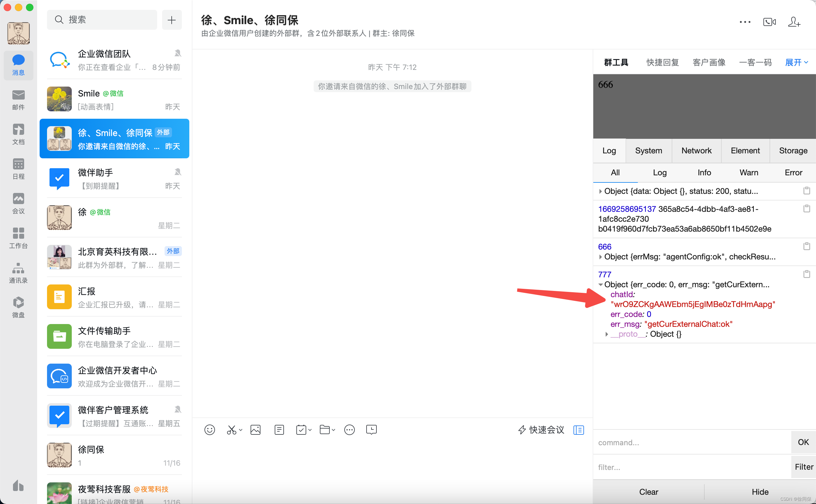Click the document note icon in chat toolbar
The height and width of the screenshot is (504, 816).
click(279, 430)
